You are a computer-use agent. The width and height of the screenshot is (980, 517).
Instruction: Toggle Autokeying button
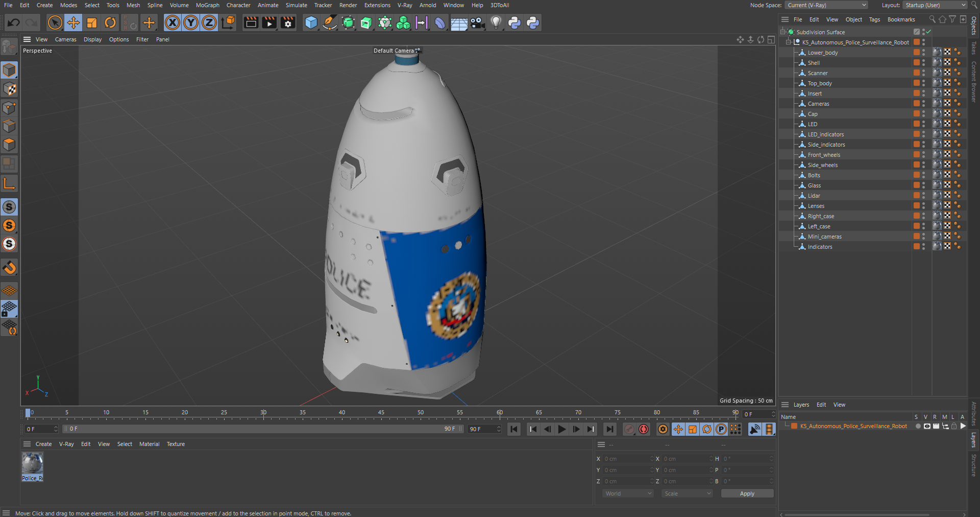644,429
